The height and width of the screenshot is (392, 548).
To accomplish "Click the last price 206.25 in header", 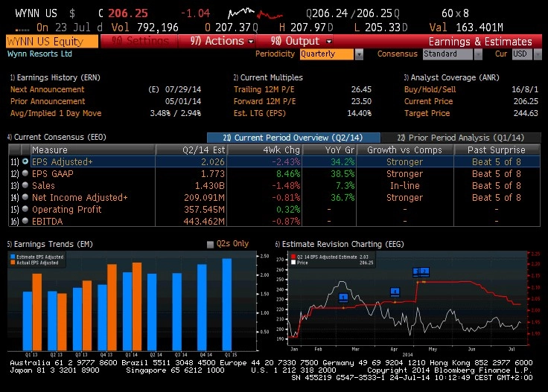I will [x=128, y=13].
